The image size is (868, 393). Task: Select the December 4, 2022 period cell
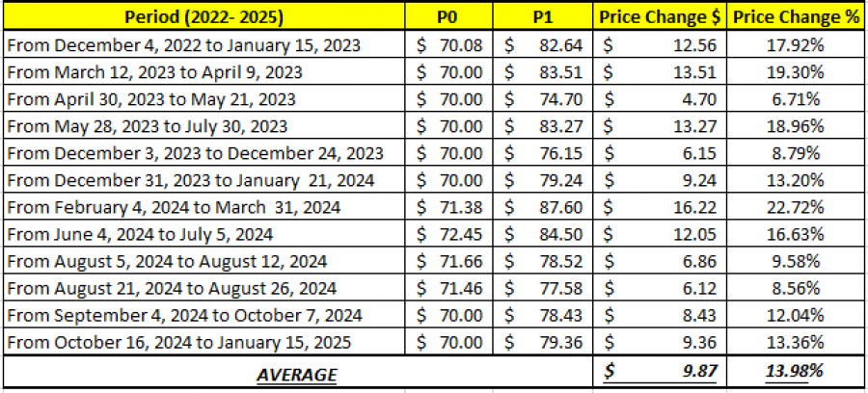pyautogui.click(x=204, y=44)
